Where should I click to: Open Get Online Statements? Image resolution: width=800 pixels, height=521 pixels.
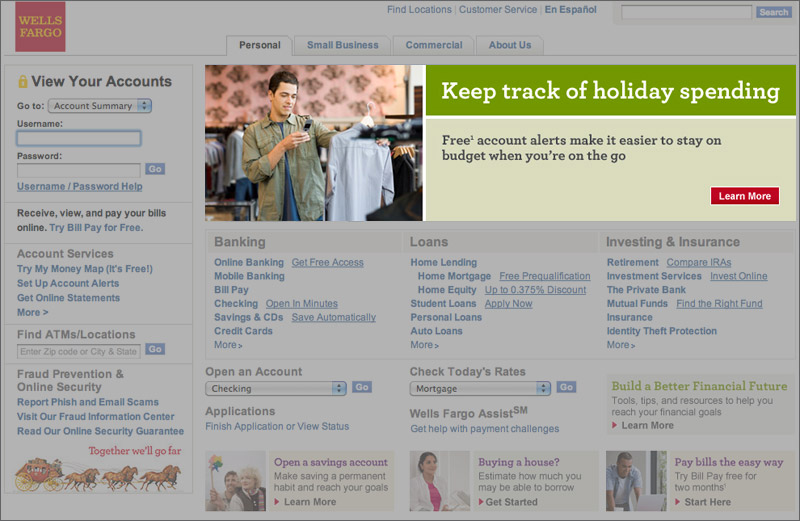coord(68,298)
